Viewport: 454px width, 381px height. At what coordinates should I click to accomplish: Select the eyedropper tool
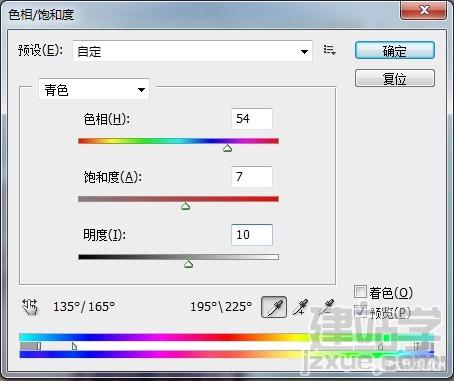[274, 307]
